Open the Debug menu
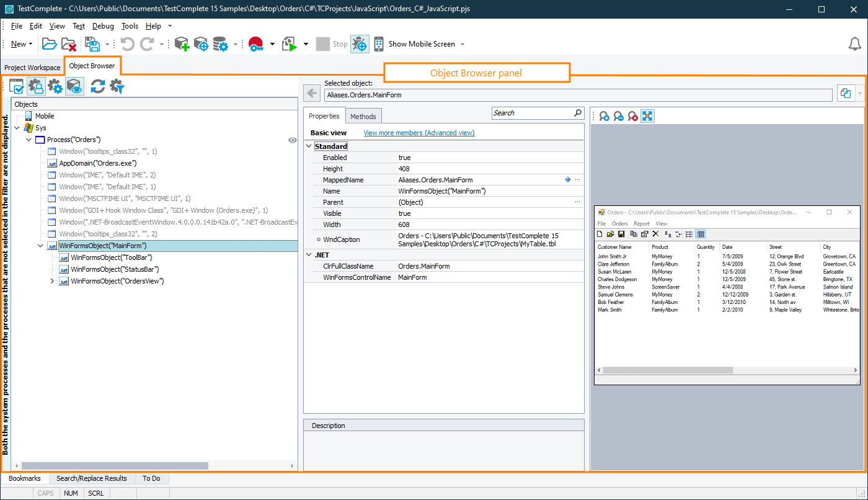The width and height of the screenshot is (868, 500). [103, 26]
